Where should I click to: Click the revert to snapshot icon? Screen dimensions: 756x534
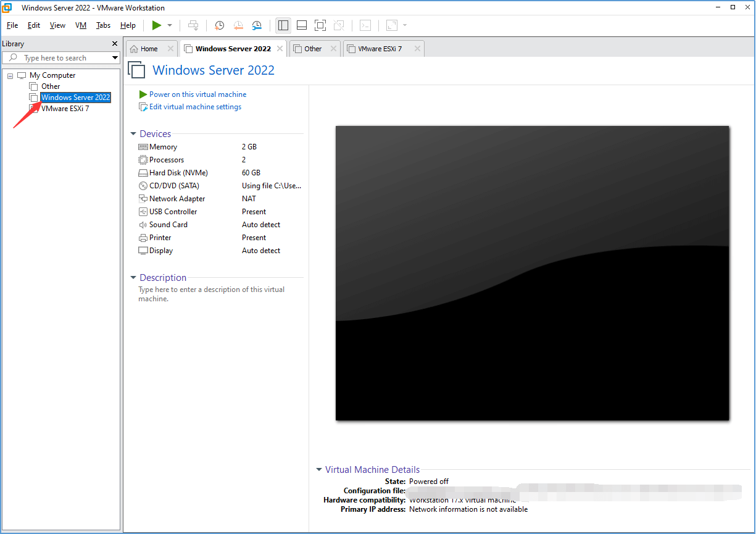(238, 25)
